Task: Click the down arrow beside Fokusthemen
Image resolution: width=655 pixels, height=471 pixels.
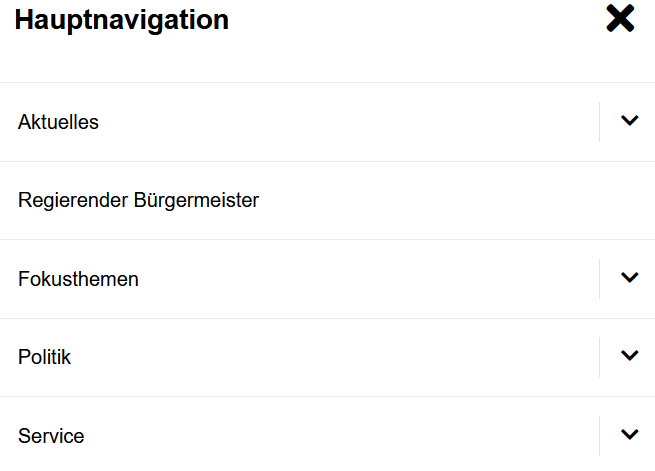Action: 629,278
